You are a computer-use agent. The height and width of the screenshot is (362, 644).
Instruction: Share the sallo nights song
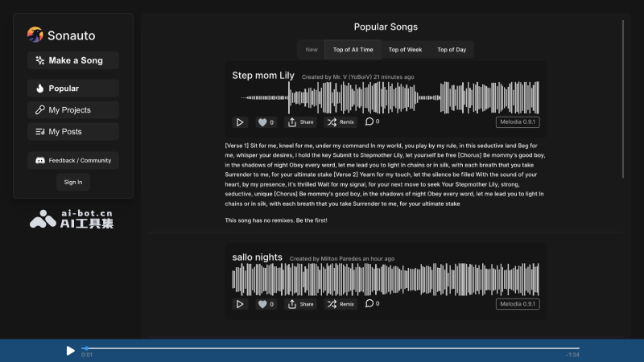[301, 304]
